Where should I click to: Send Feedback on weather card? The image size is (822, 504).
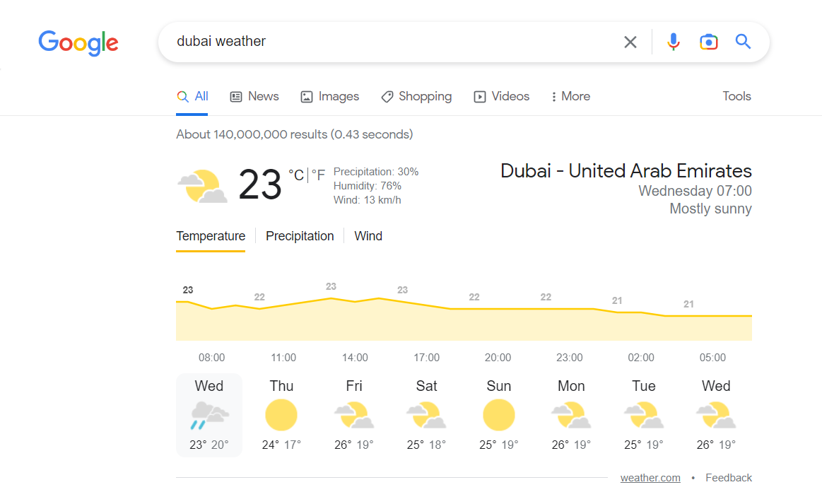728,478
